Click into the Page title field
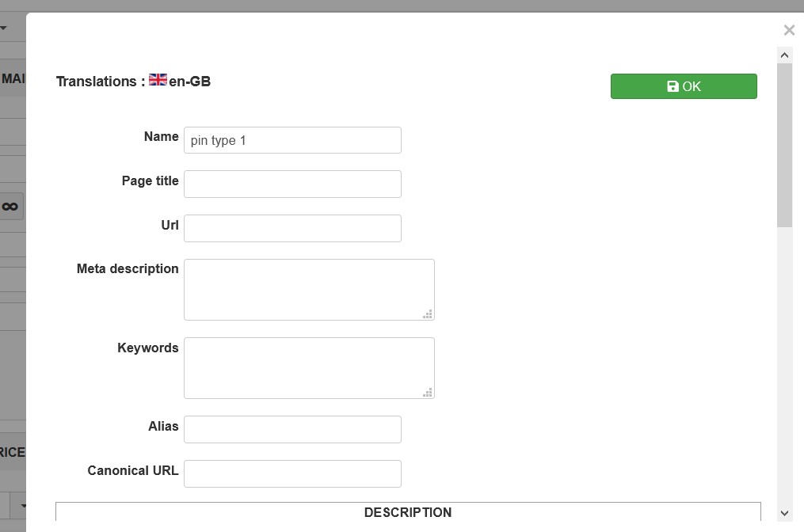 pyautogui.click(x=292, y=184)
